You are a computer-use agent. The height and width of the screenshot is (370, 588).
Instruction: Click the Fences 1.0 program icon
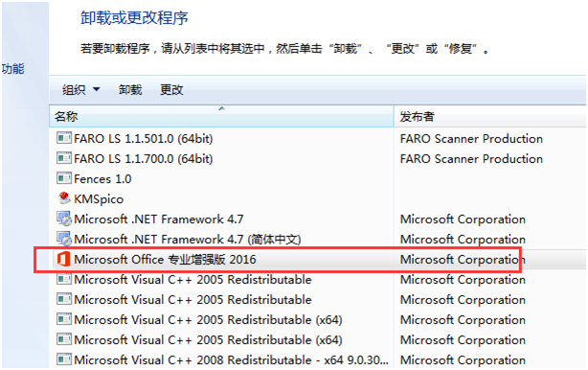tap(64, 178)
